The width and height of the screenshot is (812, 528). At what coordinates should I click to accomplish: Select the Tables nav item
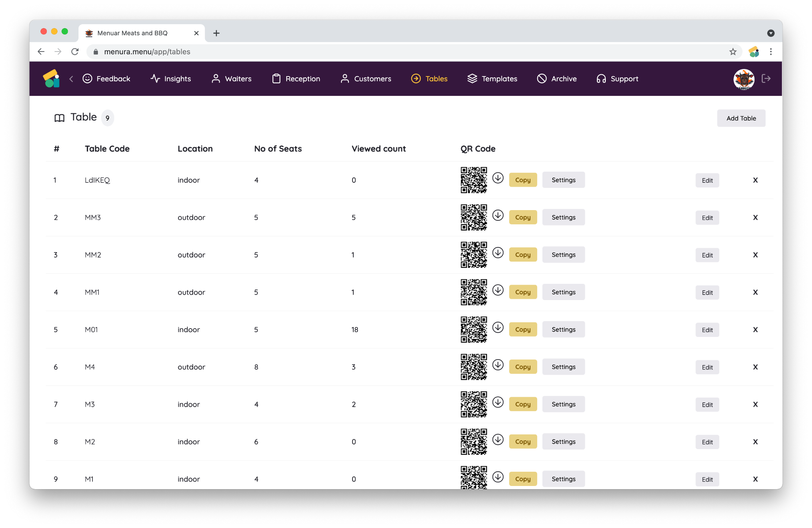point(429,78)
